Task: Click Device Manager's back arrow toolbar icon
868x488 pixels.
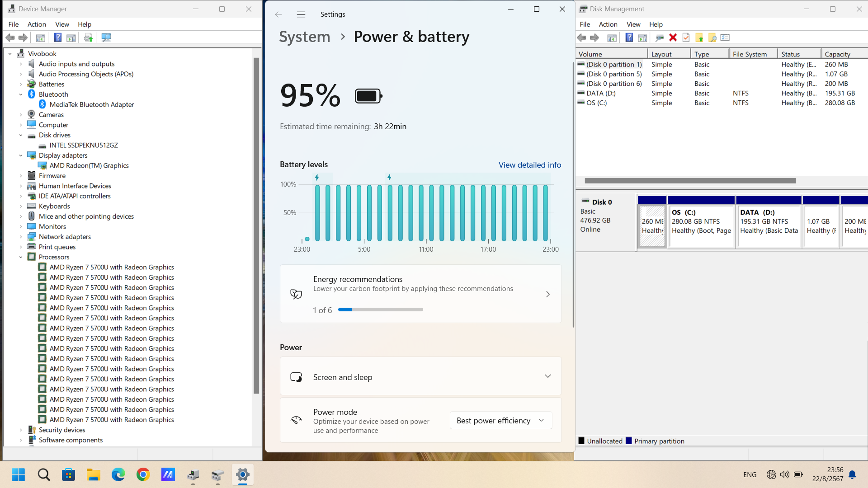Action: 10,38
